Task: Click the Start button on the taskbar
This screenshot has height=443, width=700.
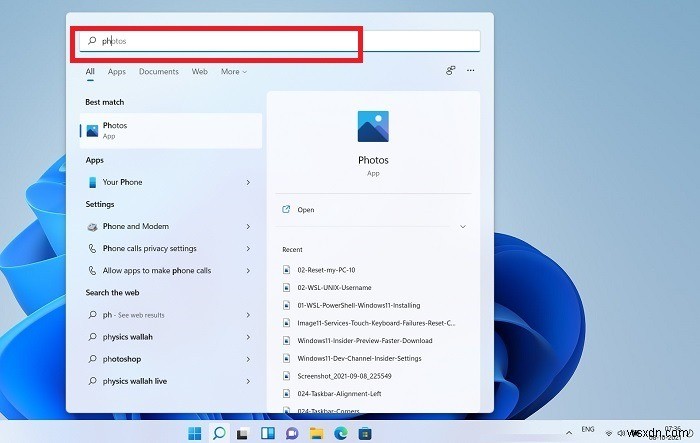Action: (x=195, y=433)
